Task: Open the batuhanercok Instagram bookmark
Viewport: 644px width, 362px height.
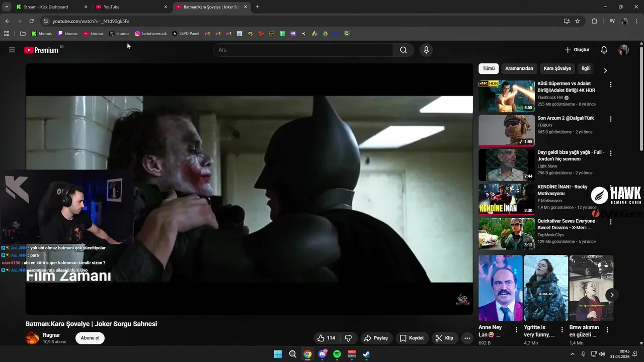Action: (151, 34)
